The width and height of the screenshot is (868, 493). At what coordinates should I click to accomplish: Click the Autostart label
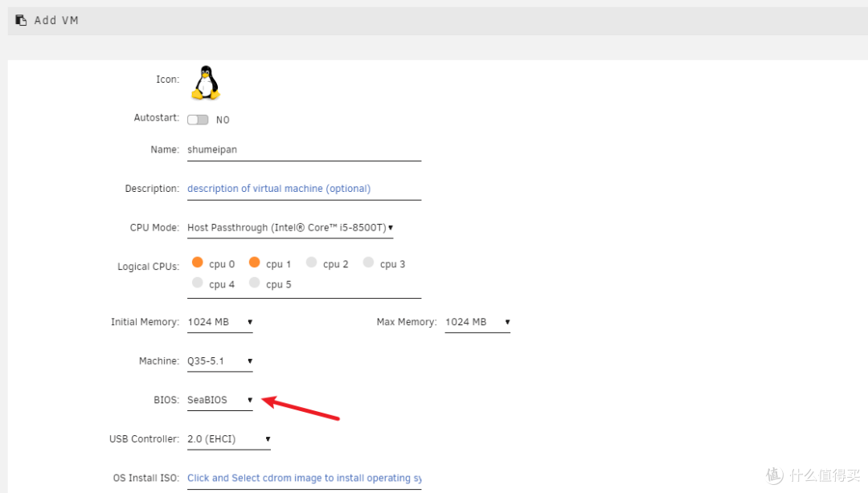[157, 118]
